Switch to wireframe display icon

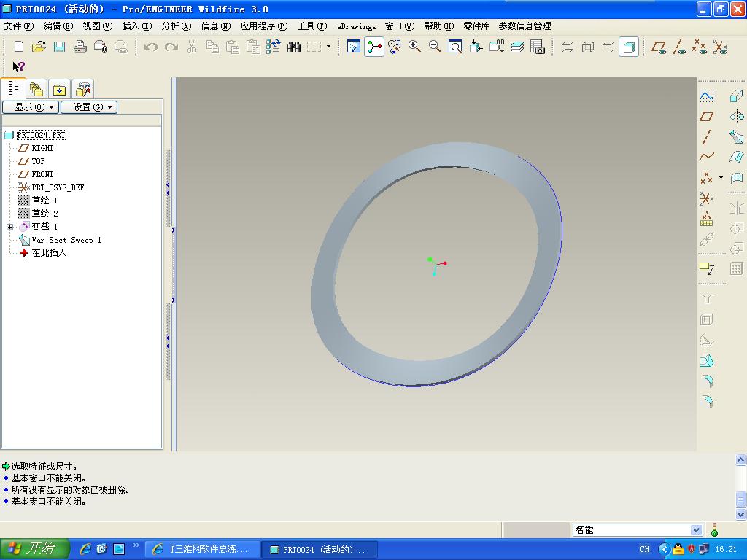[567, 47]
